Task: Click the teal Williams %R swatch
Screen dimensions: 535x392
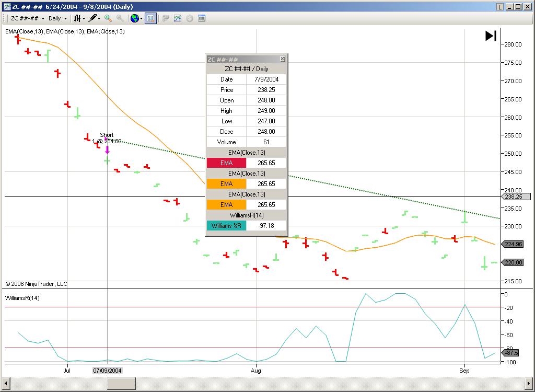Action: pos(226,225)
